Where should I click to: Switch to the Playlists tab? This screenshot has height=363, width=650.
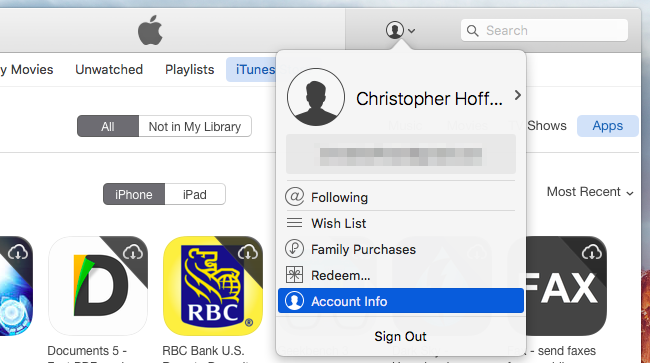click(189, 69)
